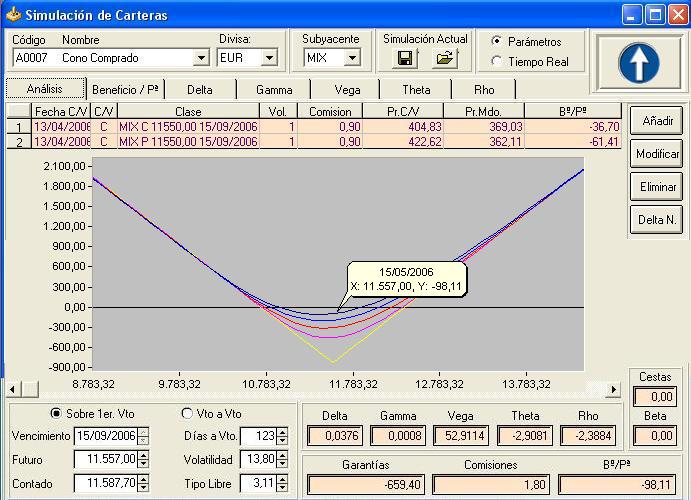Click the Días a Vto. field
The image size is (691, 500).
(259, 436)
